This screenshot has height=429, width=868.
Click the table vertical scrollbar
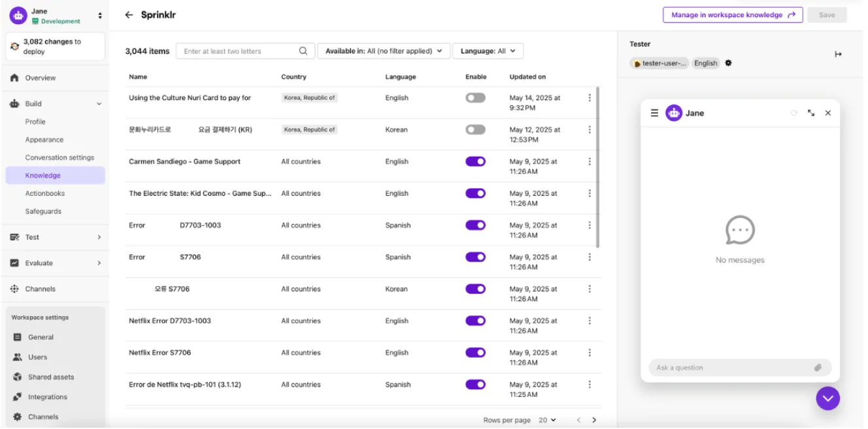tap(598, 168)
